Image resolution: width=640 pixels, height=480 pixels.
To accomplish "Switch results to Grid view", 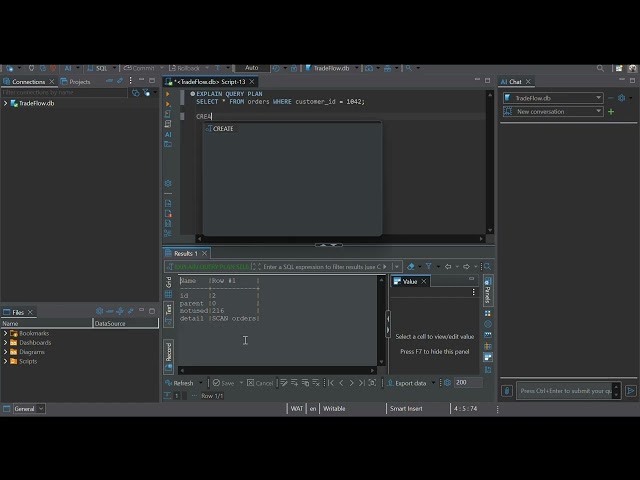I will tap(169, 287).
